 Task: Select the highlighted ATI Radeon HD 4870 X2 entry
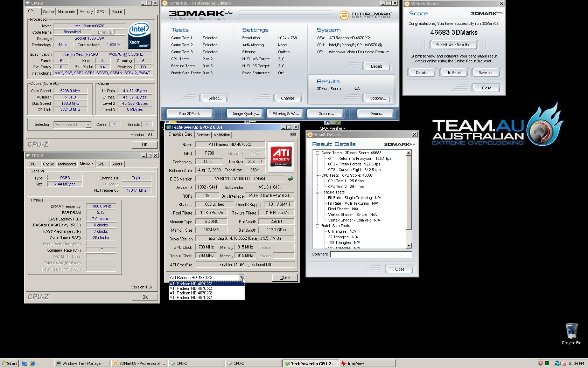pos(206,284)
